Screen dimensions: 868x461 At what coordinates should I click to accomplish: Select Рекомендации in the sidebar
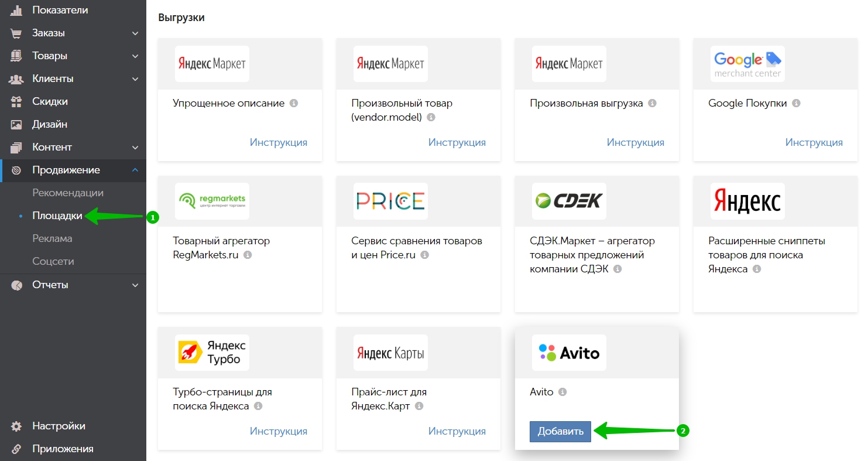coord(68,193)
